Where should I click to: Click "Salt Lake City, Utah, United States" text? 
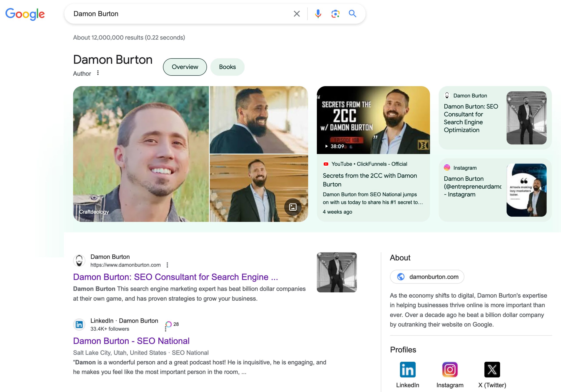pyautogui.click(x=119, y=353)
